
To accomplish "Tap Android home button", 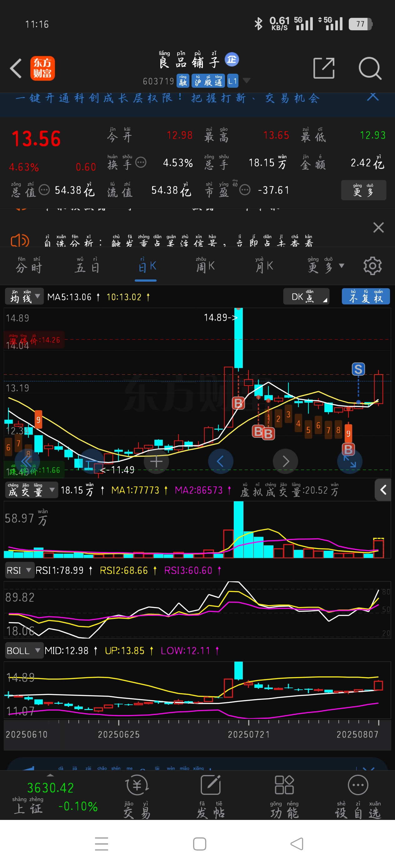I will tap(199, 844).
